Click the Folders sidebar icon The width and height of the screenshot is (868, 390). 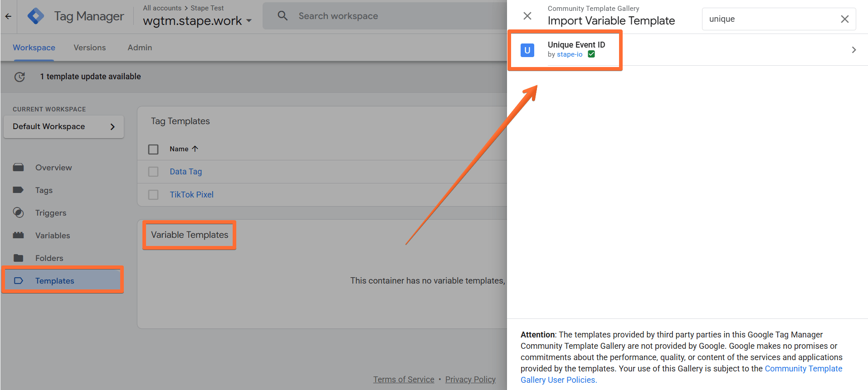pos(18,258)
